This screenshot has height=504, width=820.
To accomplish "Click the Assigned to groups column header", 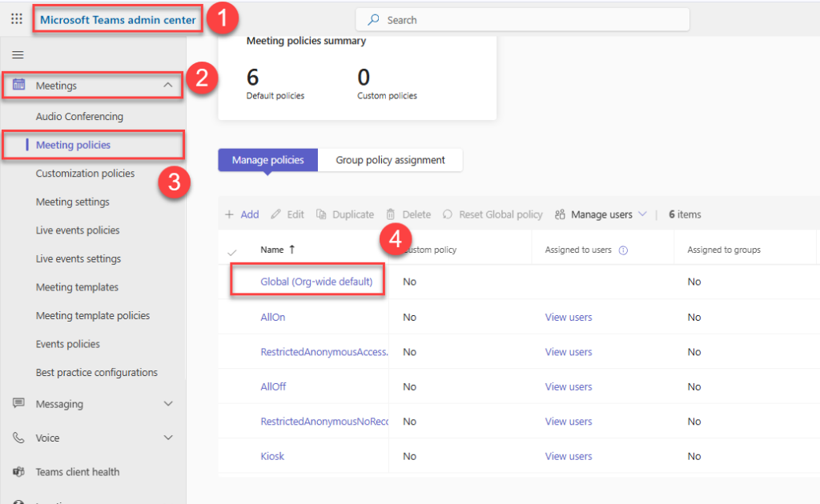I will pyautogui.click(x=724, y=250).
